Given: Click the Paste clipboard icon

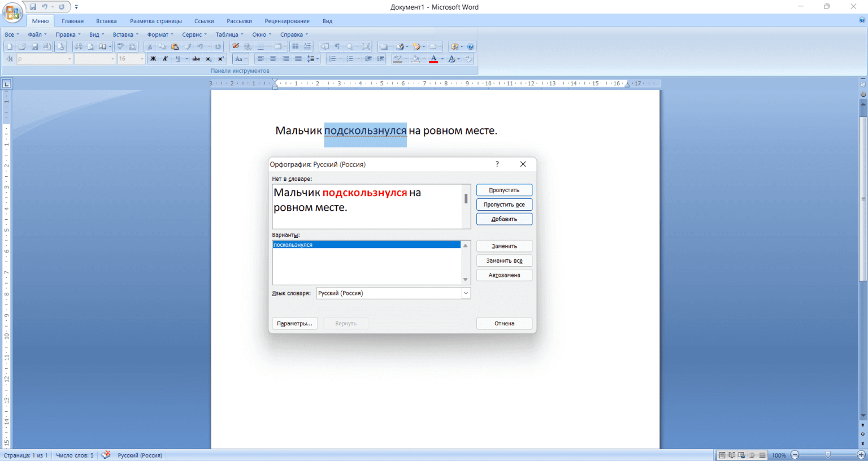Looking at the screenshot, I should (x=175, y=46).
